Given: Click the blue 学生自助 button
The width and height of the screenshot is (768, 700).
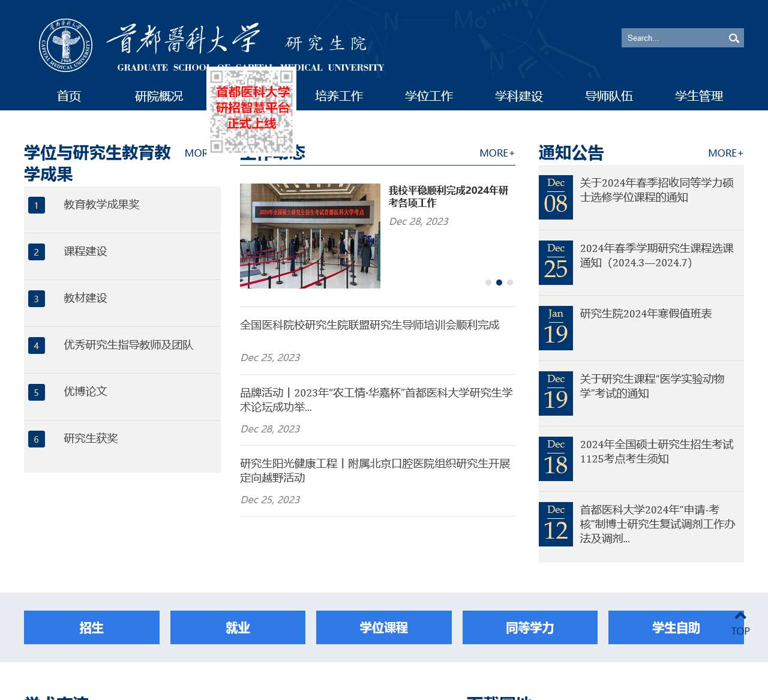Looking at the screenshot, I should (676, 627).
